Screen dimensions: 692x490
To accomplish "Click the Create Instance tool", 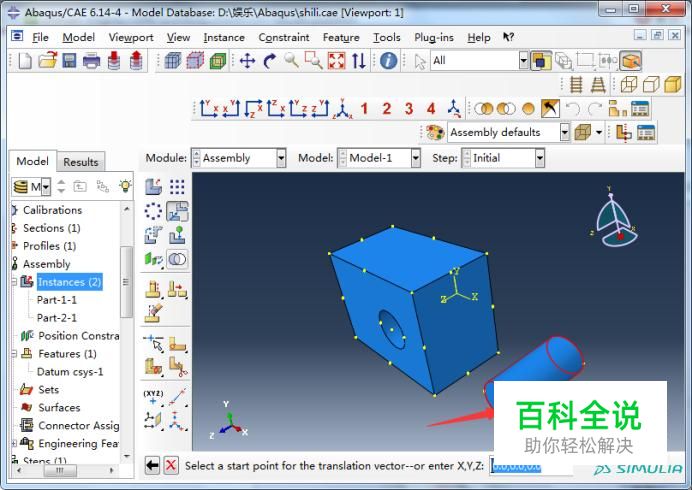I will [153, 187].
